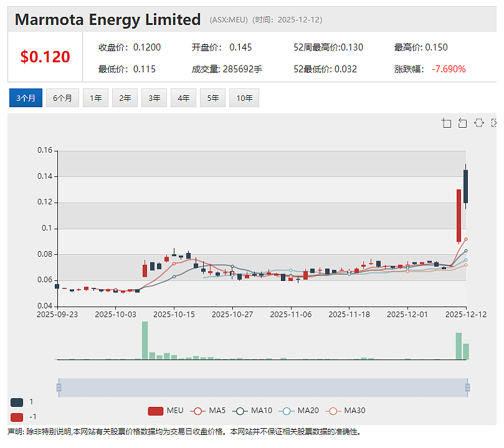Click the 成交量 285692手 text
The image size is (504, 448).
coord(227,69)
